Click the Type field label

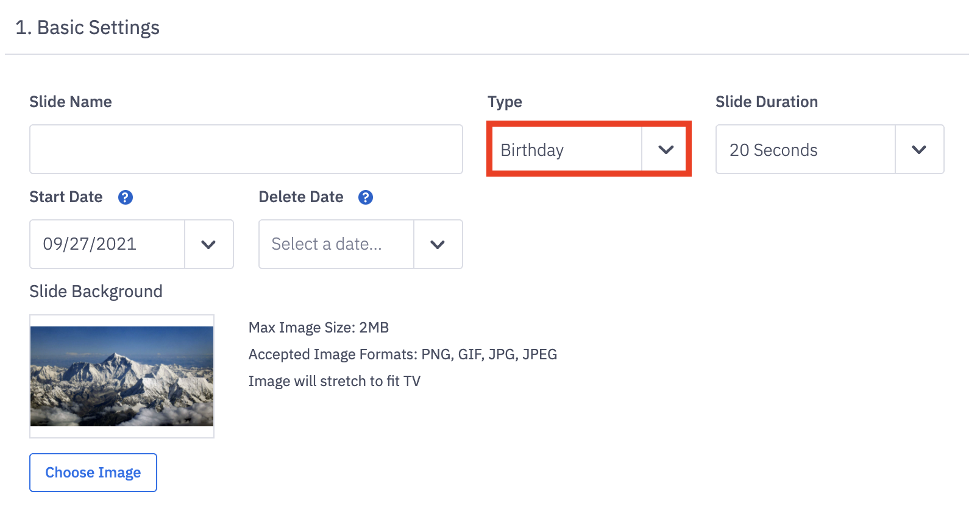(505, 102)
